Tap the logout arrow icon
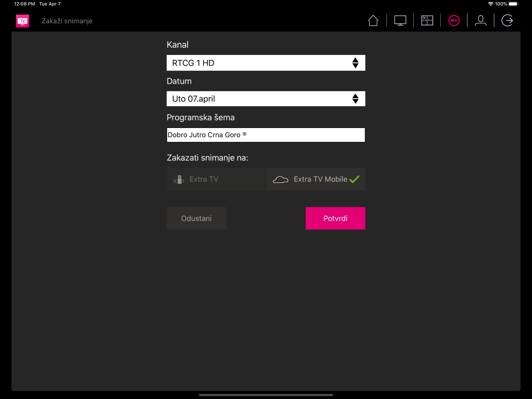This screenshot has height=399, width=532. click(x=507, y=20)
